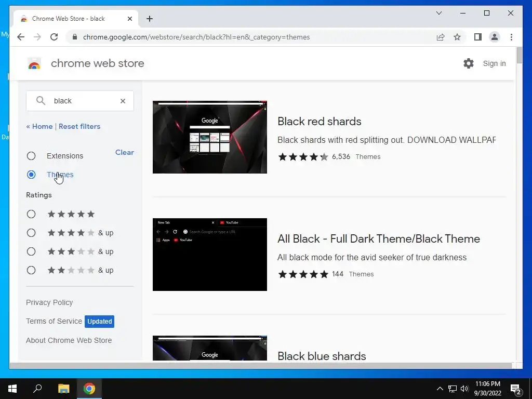This screenshot has width=532, height=399.
Task: Go to « Home link
Action: tap(39, 126)
